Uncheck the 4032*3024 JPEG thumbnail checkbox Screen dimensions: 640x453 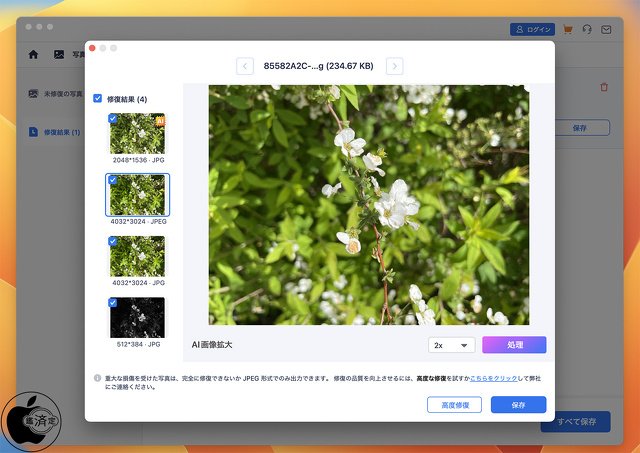tap(113, 180)
